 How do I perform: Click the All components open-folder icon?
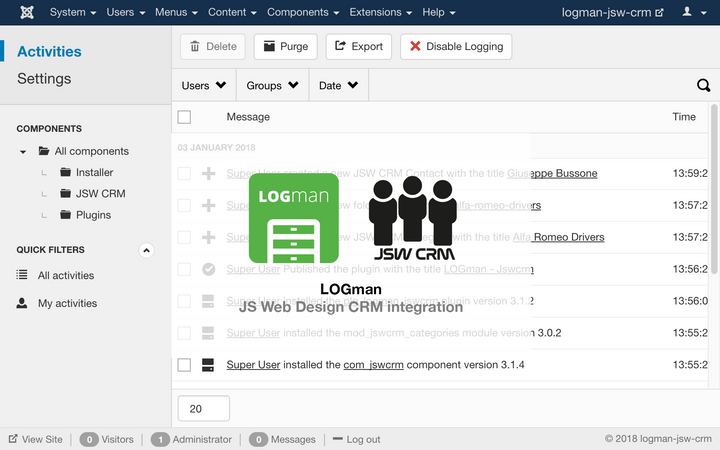point(44,151)
